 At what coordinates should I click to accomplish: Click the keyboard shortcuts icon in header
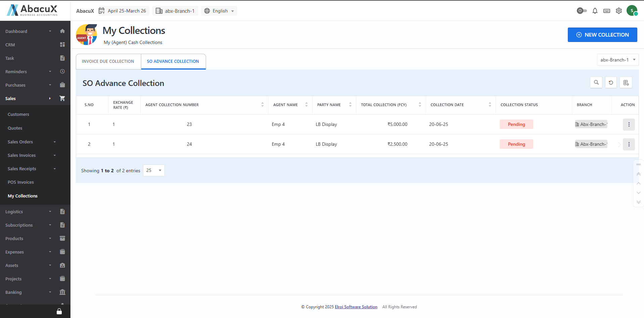(x=606, y=11)
